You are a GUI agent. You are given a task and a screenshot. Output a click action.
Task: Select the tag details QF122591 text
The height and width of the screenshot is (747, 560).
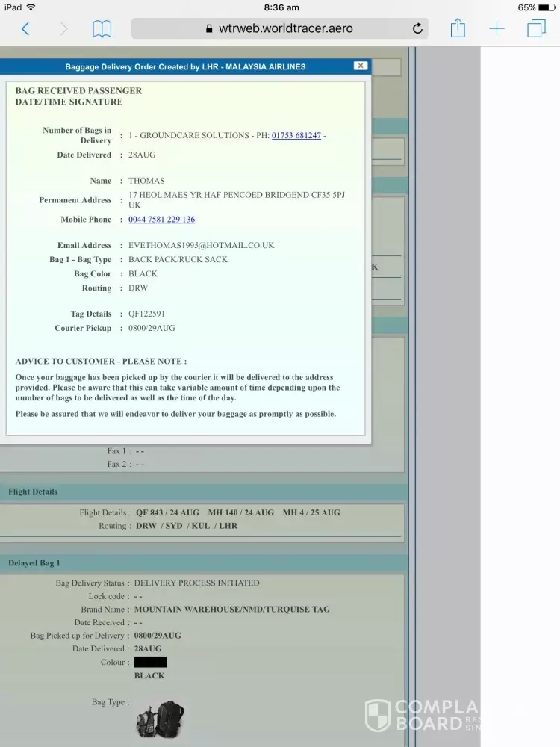[146, 314]
